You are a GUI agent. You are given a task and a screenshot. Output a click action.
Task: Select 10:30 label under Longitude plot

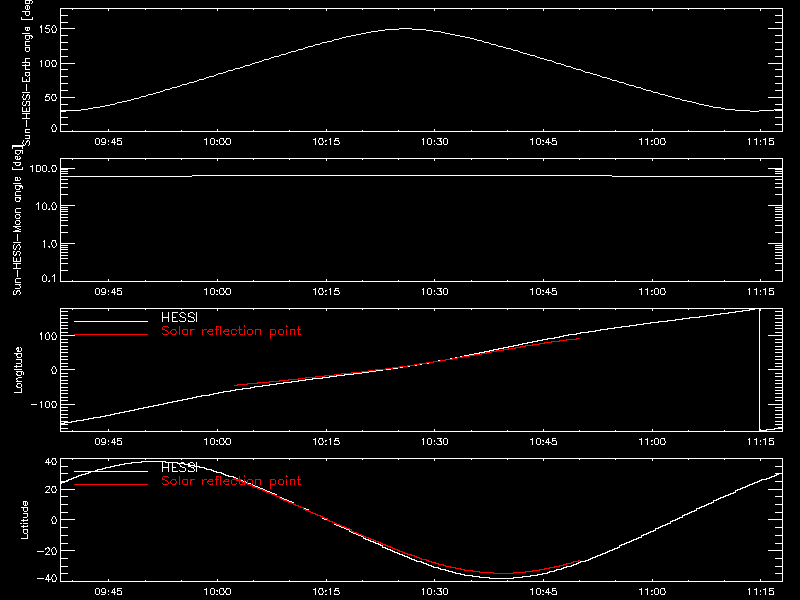click(435, 442)
